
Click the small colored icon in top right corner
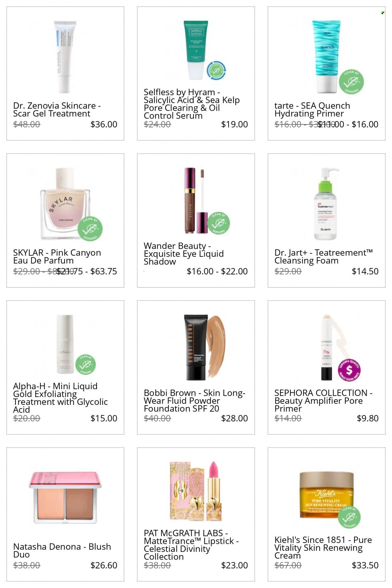point(383,13)
